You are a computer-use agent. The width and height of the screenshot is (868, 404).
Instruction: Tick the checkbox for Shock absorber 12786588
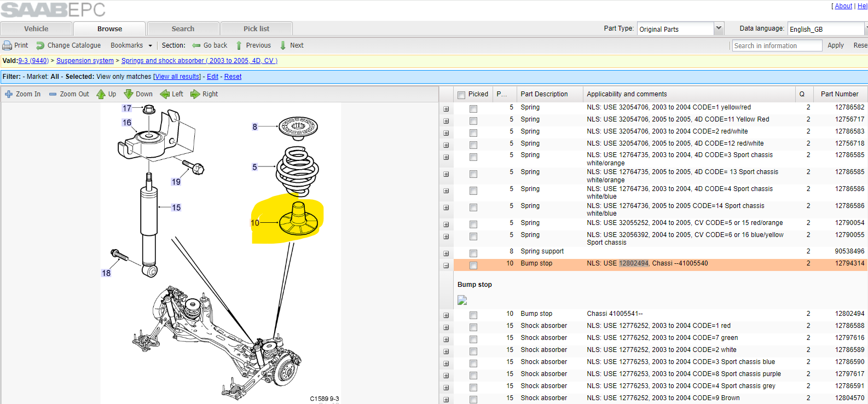(473, 327)
